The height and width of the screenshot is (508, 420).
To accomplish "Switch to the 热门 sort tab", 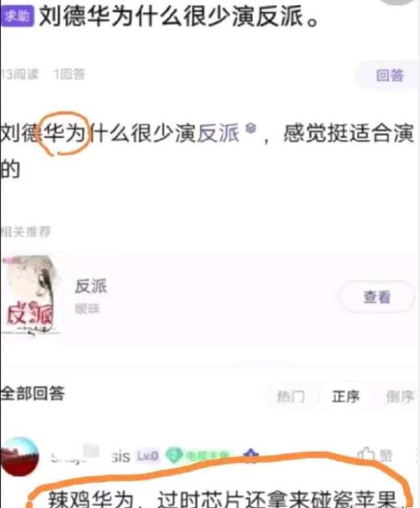I will (291, 397).
